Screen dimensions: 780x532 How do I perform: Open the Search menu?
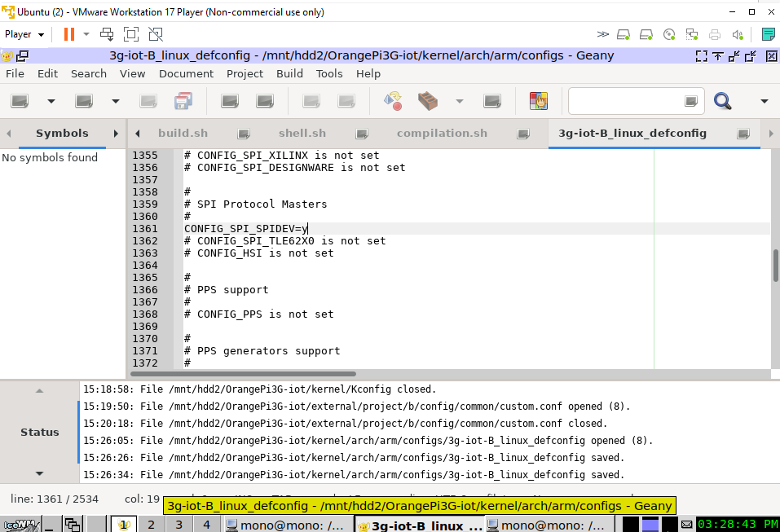[89, 73]
